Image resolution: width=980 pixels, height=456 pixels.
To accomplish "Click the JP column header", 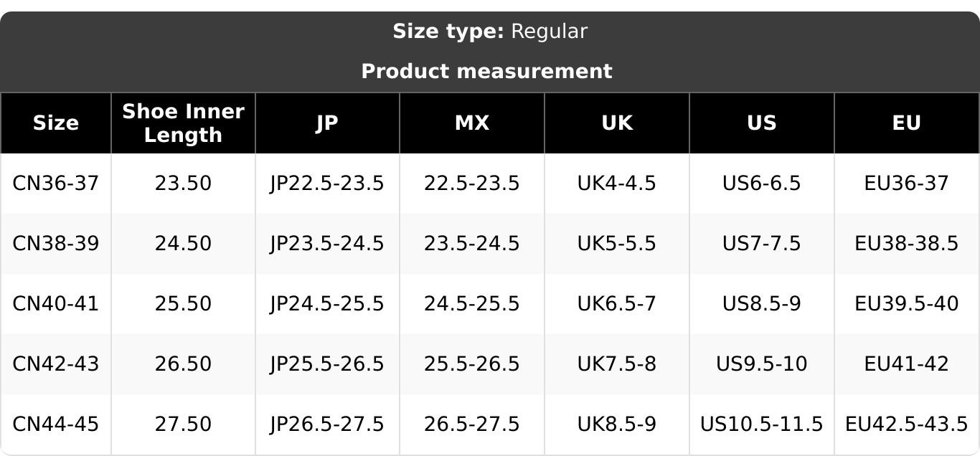I will tap(327, 123).
